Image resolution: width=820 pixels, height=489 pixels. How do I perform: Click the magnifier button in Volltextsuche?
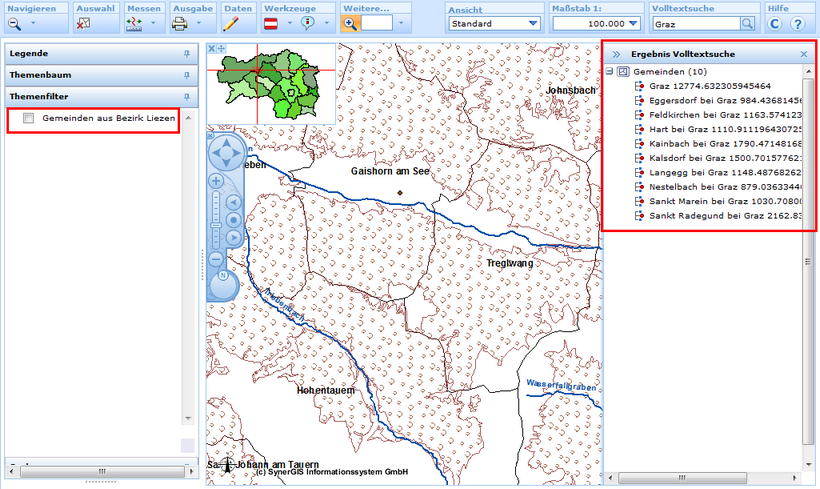747,23
